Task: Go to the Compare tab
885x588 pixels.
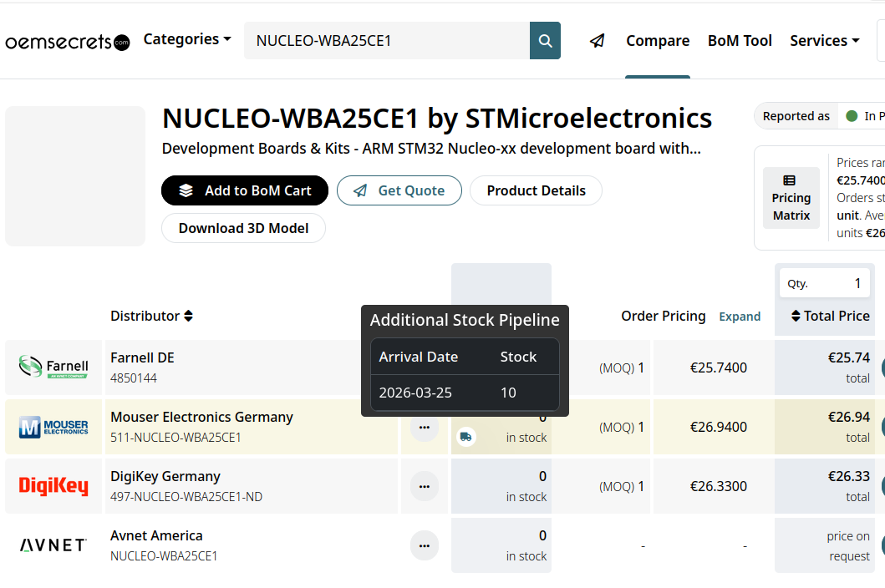Action: 658,40
